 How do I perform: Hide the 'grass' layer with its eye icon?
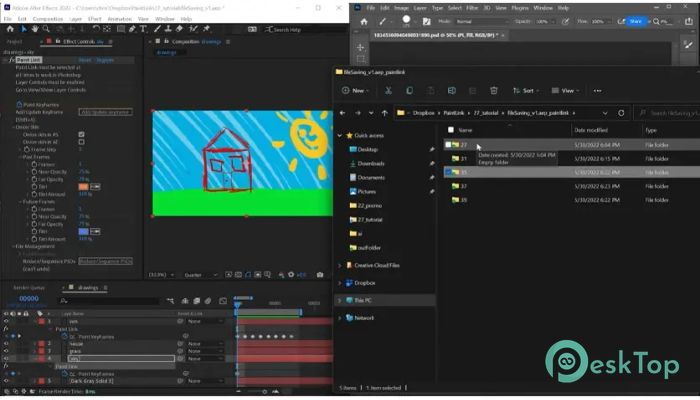coord(6,351)
